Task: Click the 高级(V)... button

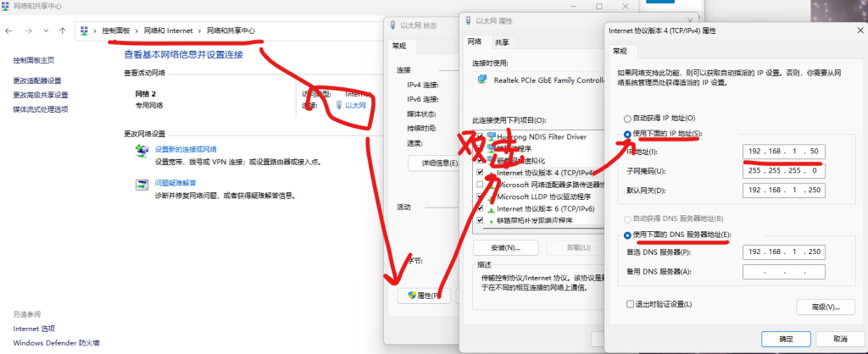Action: 826,307
